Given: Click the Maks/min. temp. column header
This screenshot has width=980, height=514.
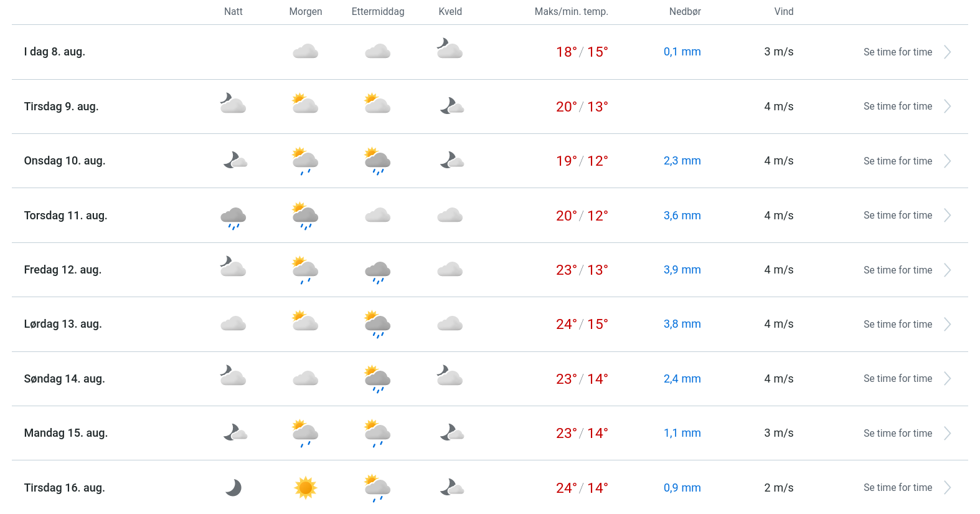Looking at the screenshot, I should point(571,12).
